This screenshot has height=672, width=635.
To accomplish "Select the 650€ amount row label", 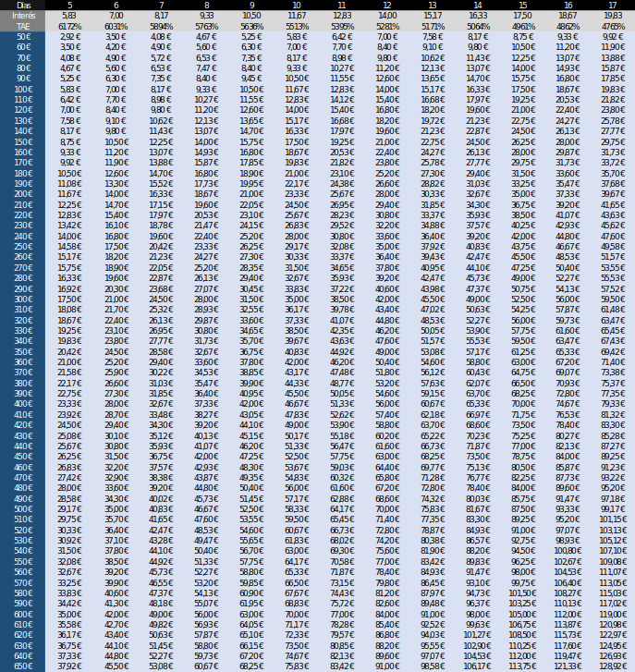I will tap(23, 666).
